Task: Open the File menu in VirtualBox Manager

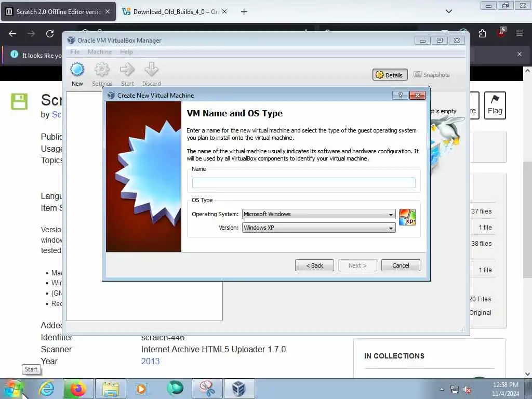Action: tap(75, 52)
